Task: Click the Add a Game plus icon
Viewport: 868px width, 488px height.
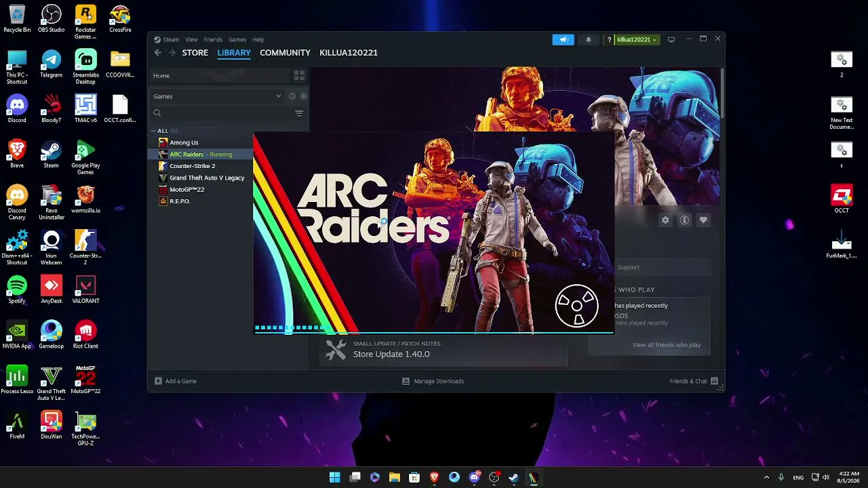Action: pyautogui.click(x=158, y=381)
